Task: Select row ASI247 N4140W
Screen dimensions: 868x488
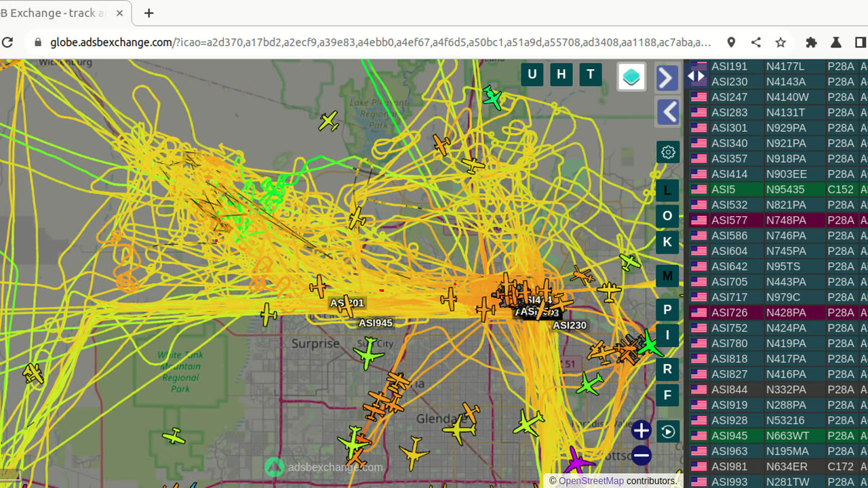Action: (x=778, y=97)
